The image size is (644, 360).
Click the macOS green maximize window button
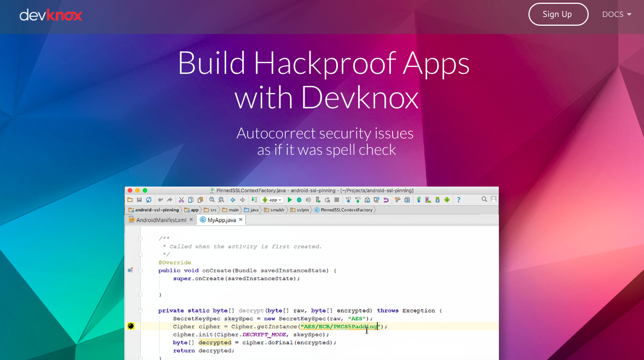click(145, 190)
